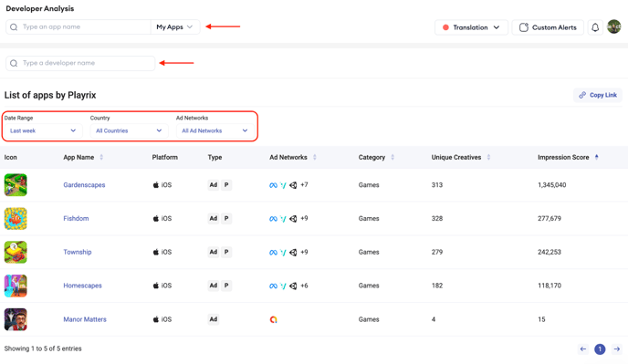Click the Fishdom app icon thumbnail

click(16, 218)
